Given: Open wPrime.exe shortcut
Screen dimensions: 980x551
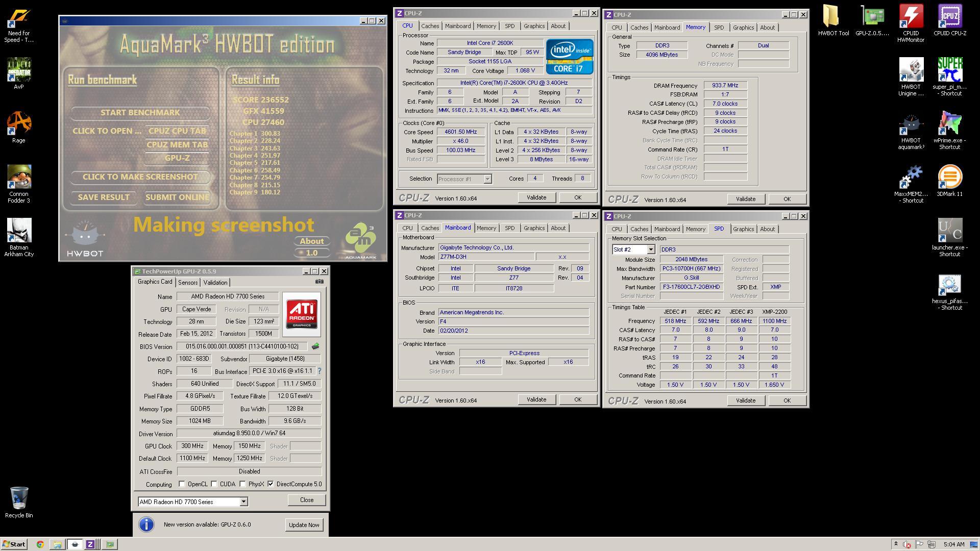Looking at the screenshot, I should tap(950, 131).
